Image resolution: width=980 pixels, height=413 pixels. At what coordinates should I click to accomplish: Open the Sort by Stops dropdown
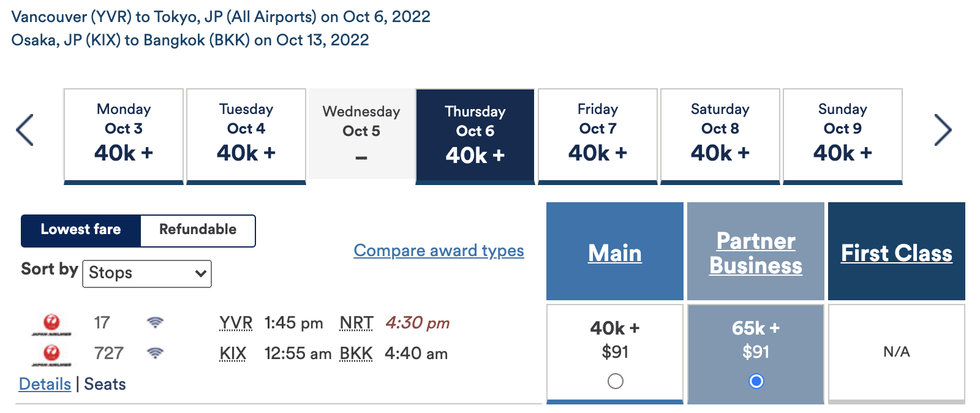pyautogui.click(x=147, y=273)
